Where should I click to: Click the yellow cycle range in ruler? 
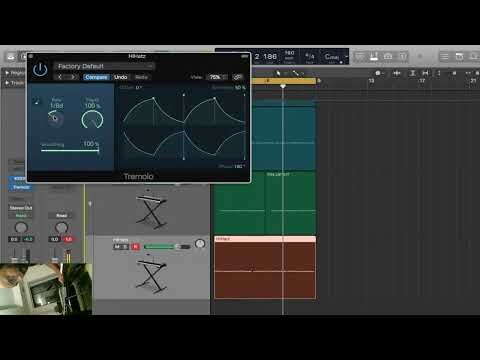pos(283,81)
